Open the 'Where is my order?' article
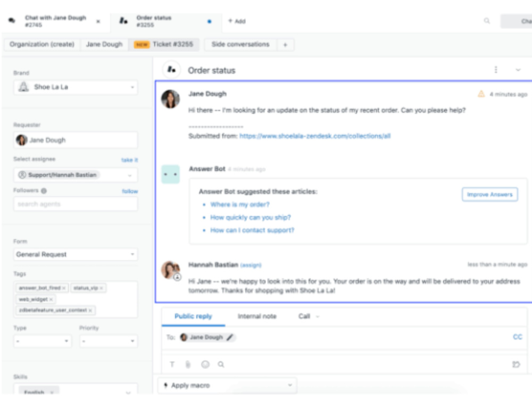 coord(239,205)
